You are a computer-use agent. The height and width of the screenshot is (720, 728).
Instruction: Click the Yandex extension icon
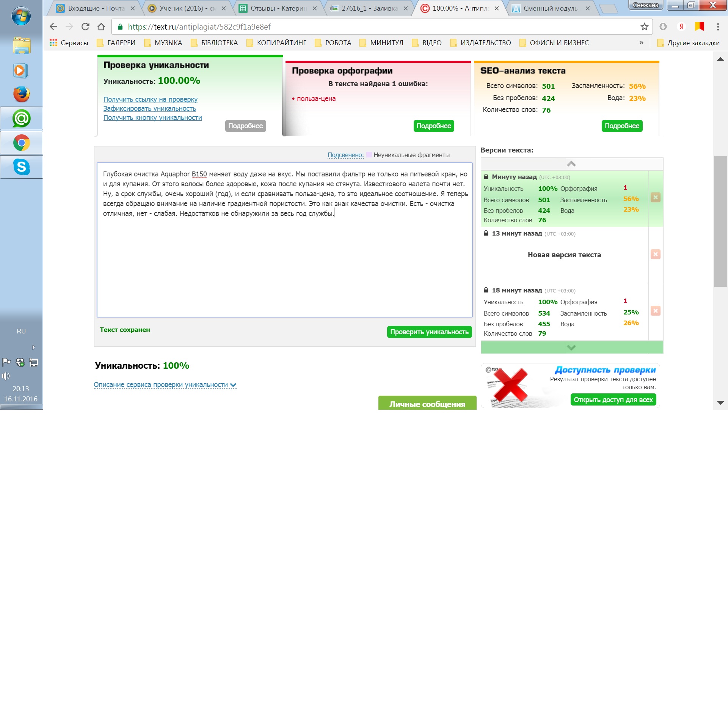[x=681, y=27]
